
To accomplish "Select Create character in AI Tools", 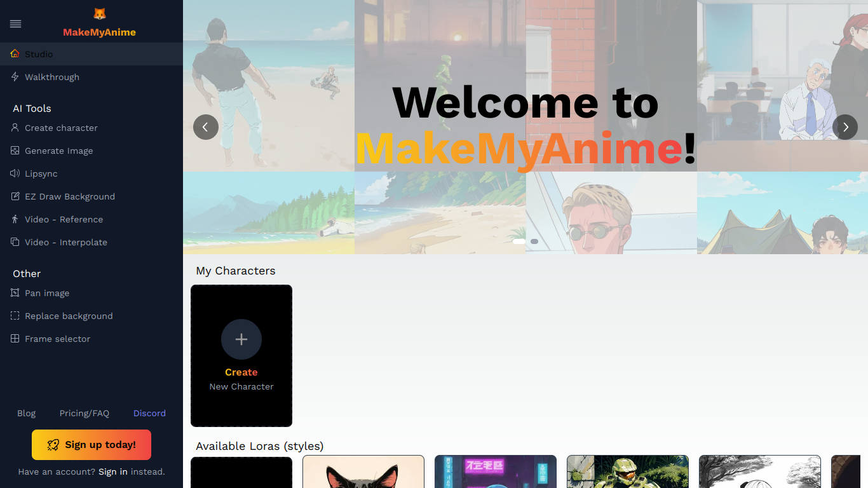I will [92, 128].
